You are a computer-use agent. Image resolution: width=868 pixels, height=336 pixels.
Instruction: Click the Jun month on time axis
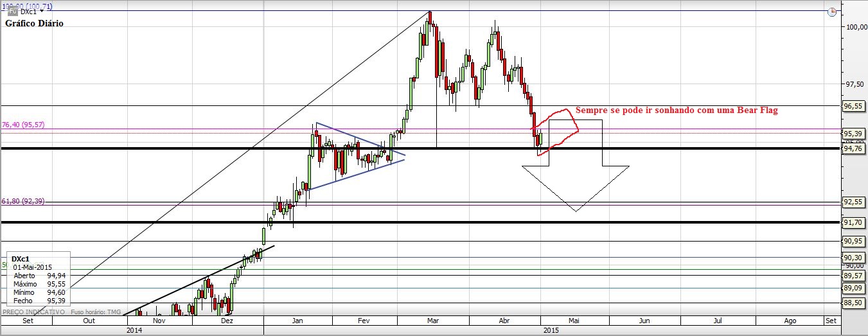click(644, 320)
